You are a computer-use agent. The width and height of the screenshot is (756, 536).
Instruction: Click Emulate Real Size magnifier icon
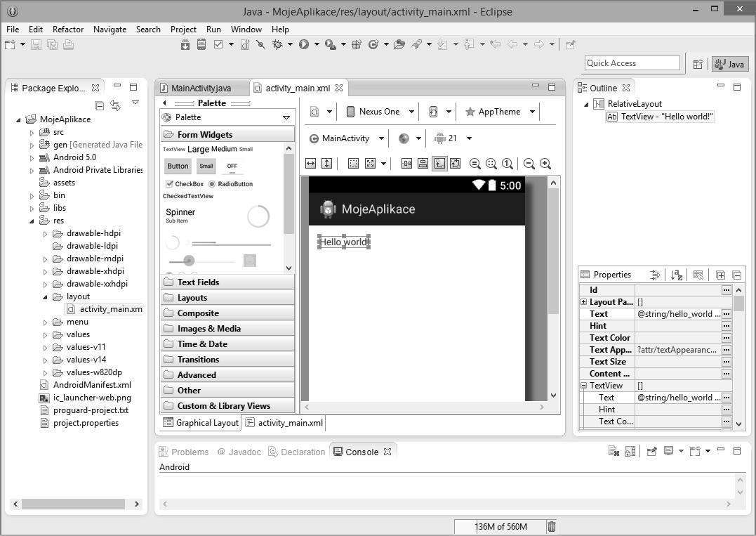click(475, 164)
